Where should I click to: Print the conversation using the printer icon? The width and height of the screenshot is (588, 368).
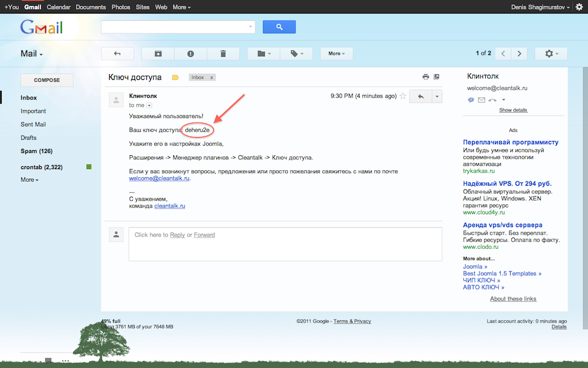(425, 77)
